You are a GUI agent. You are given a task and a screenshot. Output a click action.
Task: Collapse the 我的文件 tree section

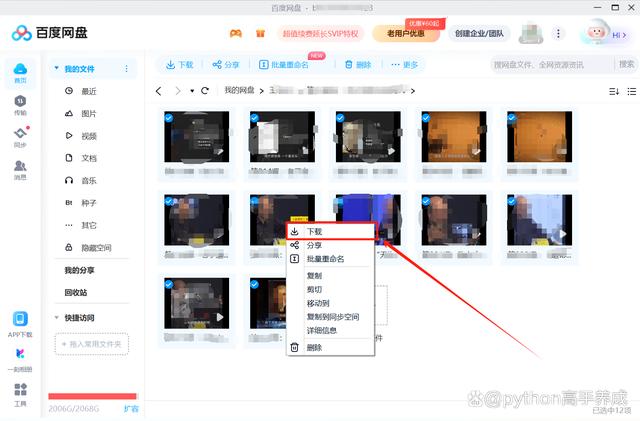(56, 68)
